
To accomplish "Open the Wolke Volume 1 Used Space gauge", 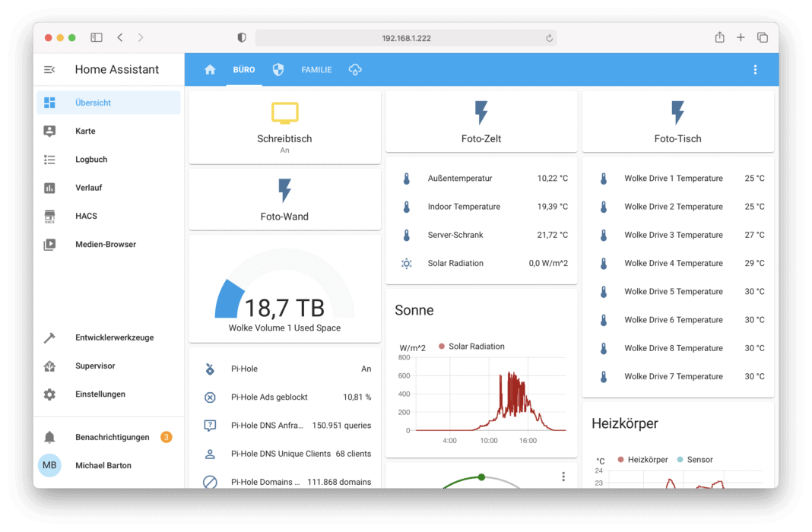I will pos(285,289).
